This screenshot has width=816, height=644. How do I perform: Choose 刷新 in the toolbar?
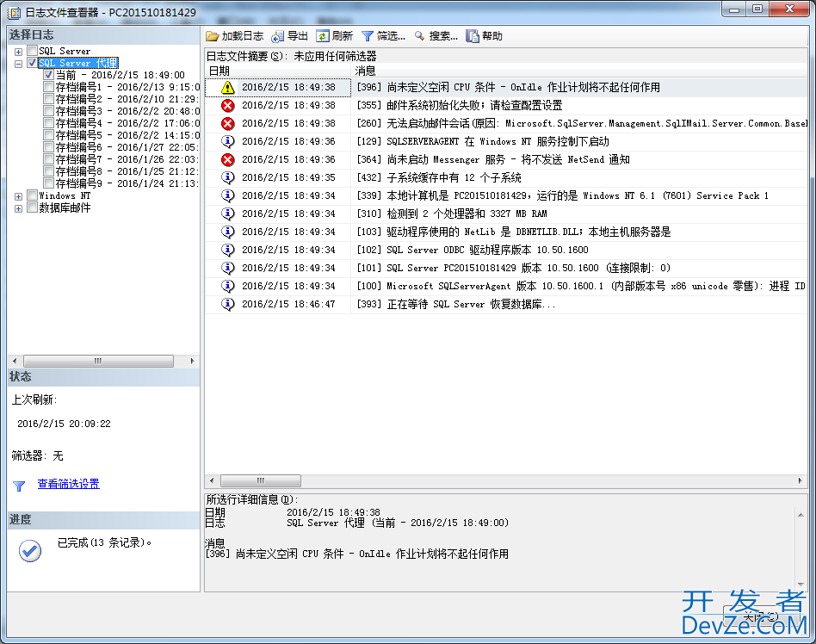click(343, 36)
